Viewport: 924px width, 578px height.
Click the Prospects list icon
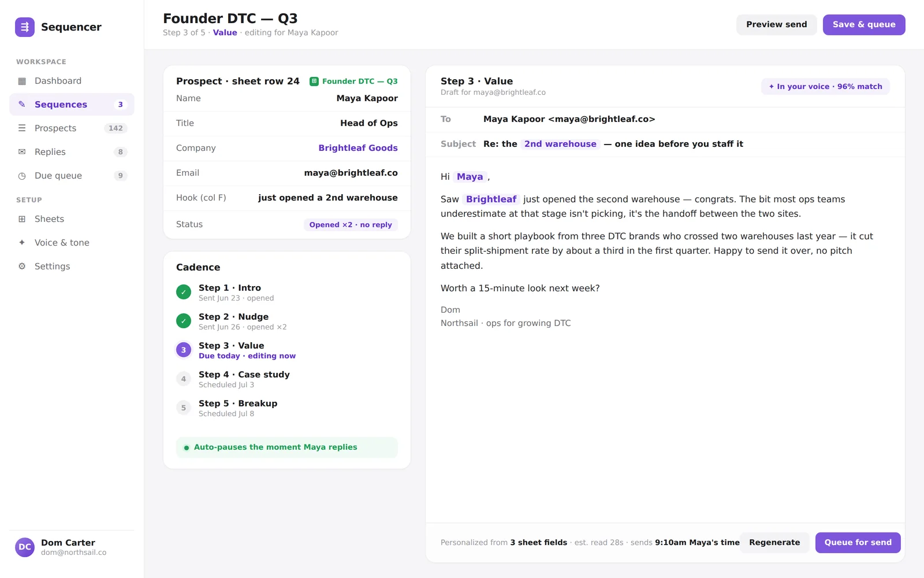click(x=22, y=128)
